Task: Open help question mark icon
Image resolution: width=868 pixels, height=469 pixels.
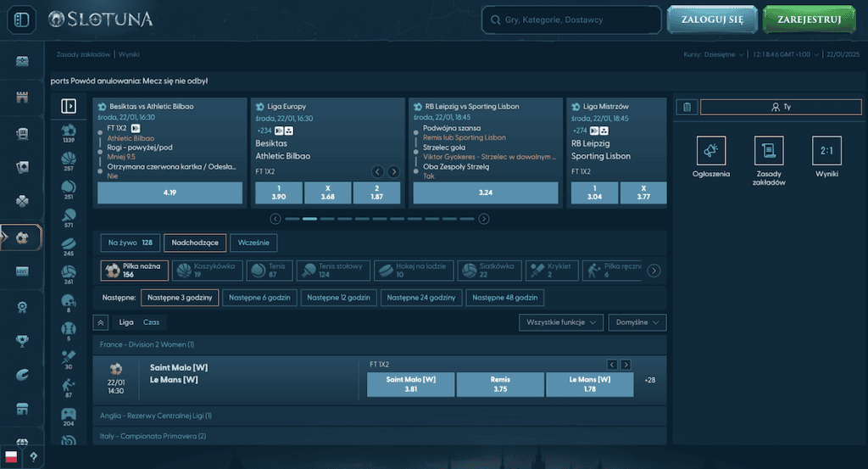Action: tap(33, 457)
